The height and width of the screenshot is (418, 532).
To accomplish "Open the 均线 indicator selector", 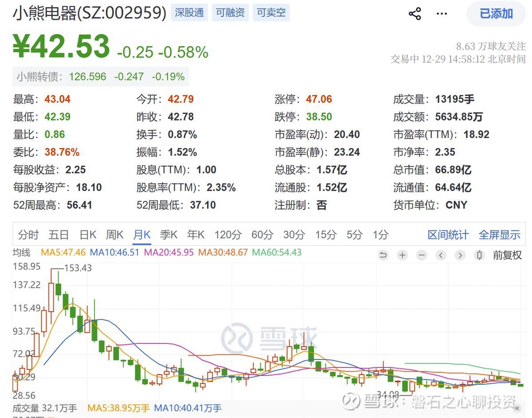I will (x=22, y=253).
